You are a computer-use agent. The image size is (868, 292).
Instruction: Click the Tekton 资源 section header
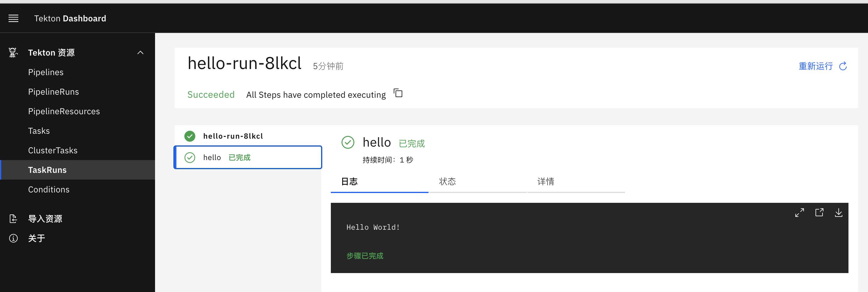tap(78, 53)
